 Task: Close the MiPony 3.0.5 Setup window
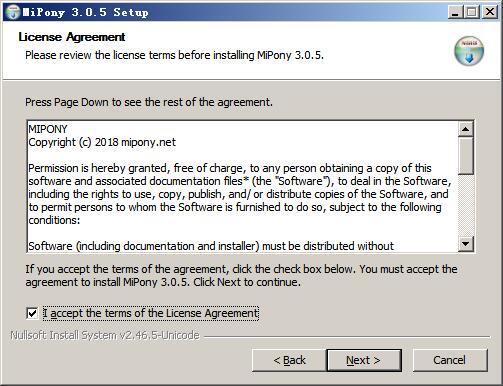coord(490,12)
